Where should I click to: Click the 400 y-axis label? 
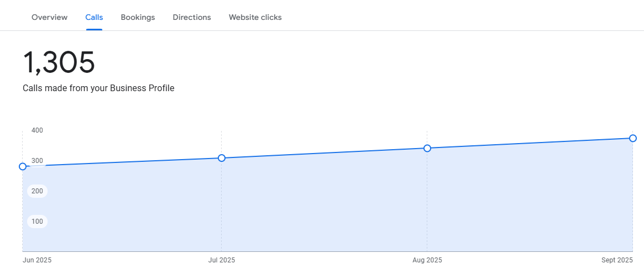coord(38,130)
